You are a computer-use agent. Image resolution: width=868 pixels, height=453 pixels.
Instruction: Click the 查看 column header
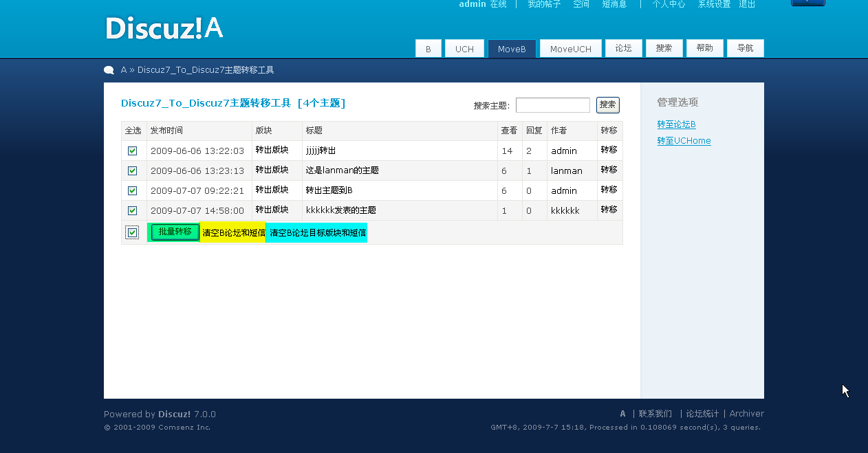[510, 131]
